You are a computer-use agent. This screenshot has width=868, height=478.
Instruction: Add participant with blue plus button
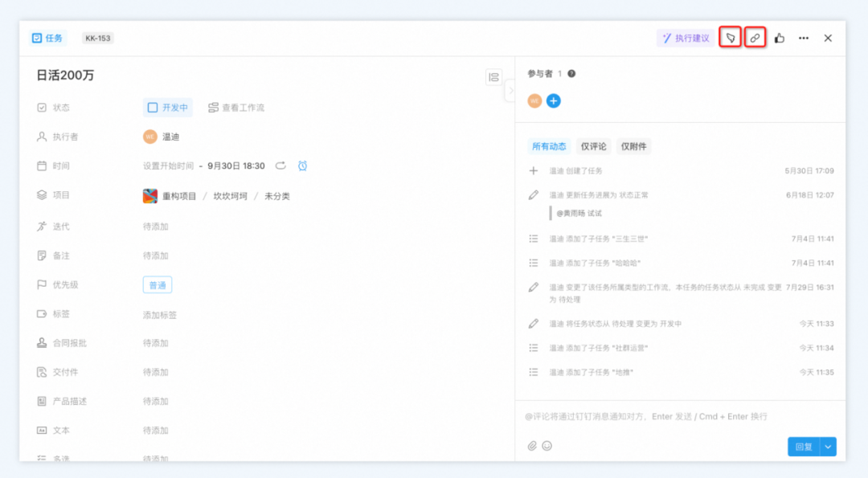point(554,100)
